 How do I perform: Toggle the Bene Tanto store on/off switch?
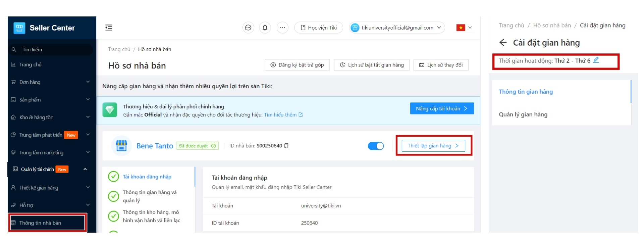point(376,146)
